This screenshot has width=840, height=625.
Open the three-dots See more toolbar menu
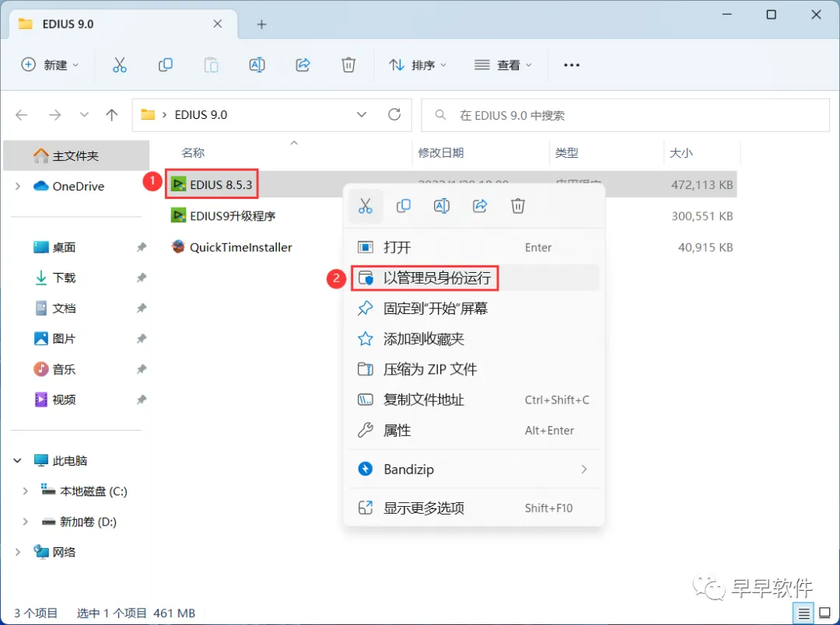572,65
